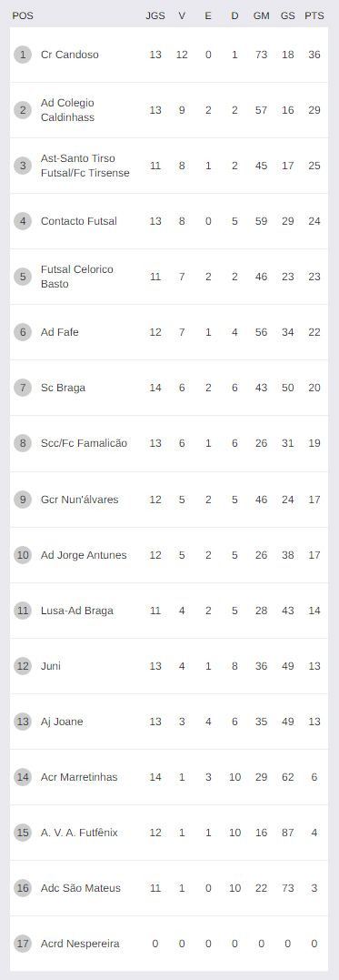339x980 pixels.
Task: Click the position 17 circle badge
Action: coord(23,944)
